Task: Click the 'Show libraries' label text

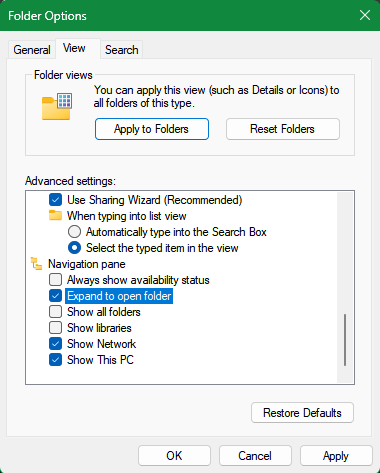Action: point(99,328)
